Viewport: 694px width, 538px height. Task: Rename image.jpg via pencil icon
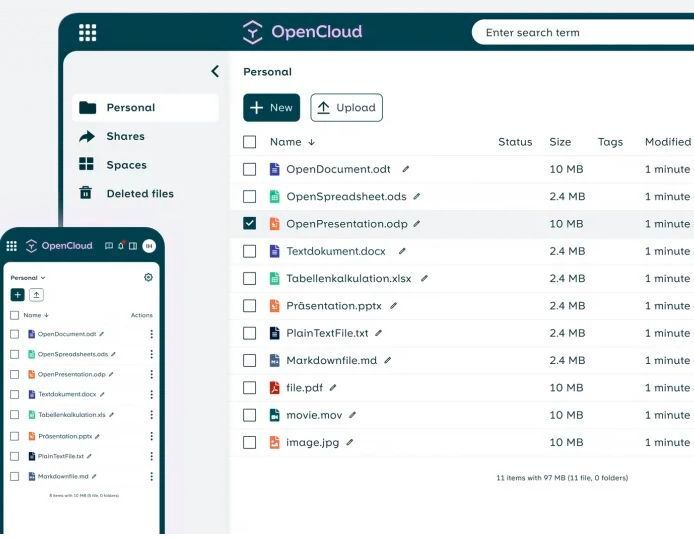click(x=350, y=442)
